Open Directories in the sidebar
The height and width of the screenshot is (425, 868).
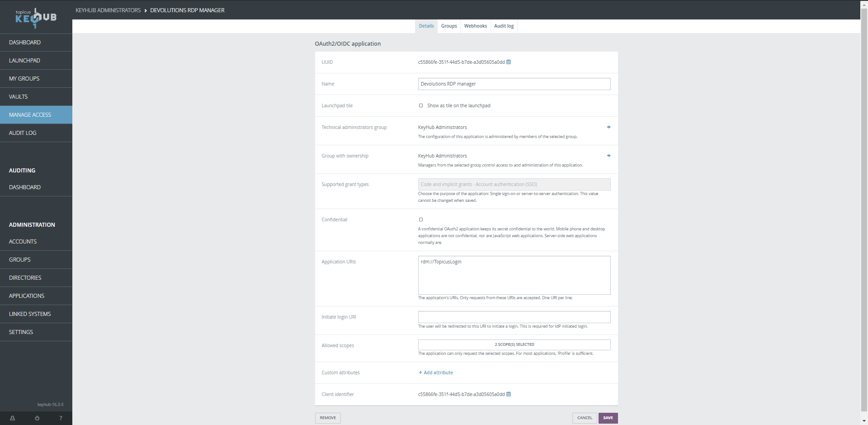tap(36, 278)
